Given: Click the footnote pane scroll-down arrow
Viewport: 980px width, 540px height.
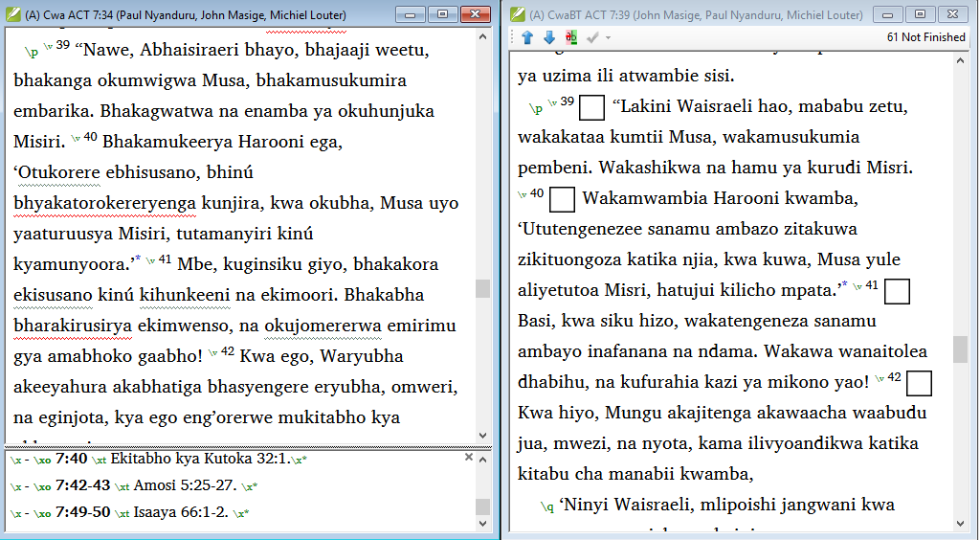Looking at the screenshot, I should [483, 524].
